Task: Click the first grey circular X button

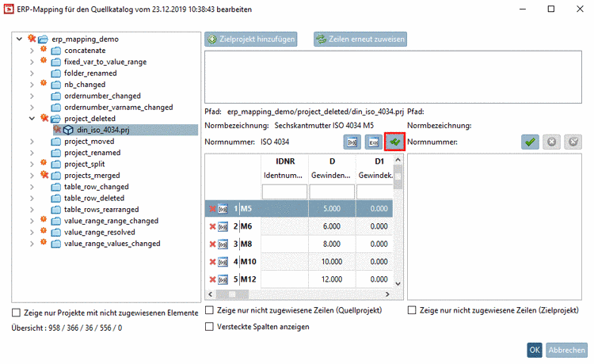Action: pyautogui.click(x=551, y=142)
